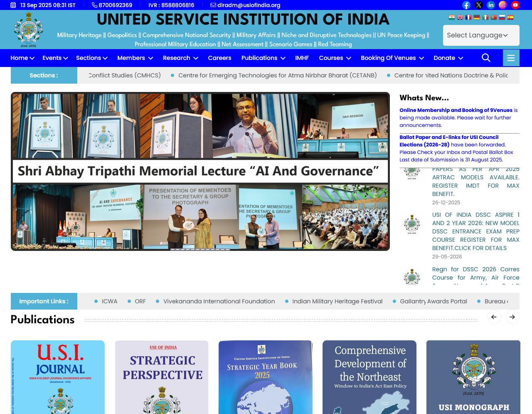Open the LinkedIn icon in top bar

pos(491,5)
